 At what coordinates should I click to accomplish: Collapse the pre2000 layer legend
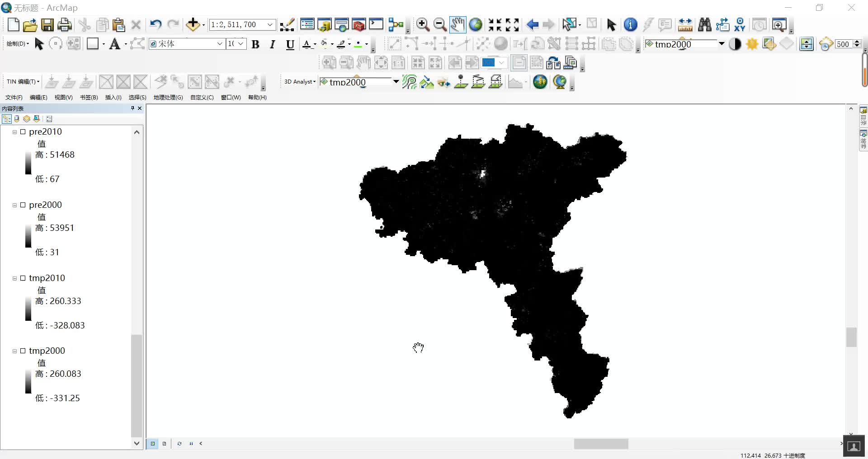[x=14, y=205]
